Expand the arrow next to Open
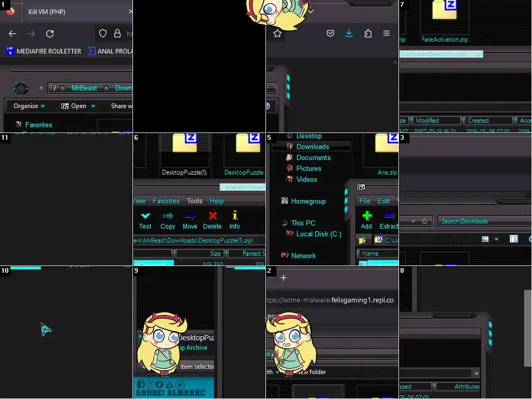The image size is (532, 399). click(94, 106)
